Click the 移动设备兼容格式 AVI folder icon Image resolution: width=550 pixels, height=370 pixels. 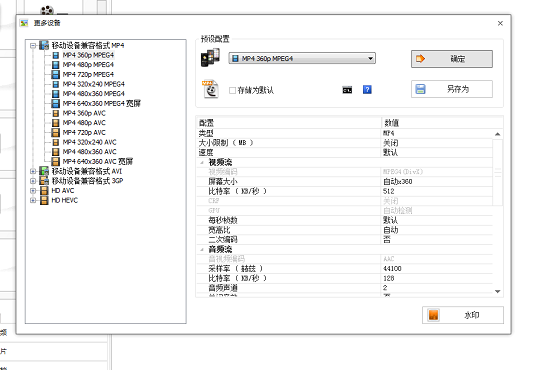[x=44, y=171]
